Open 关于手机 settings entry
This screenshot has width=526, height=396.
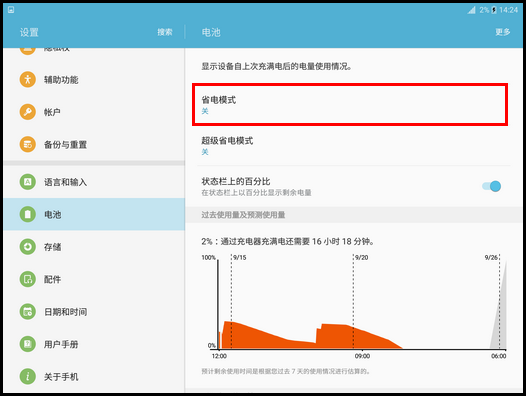pos(94,376)
